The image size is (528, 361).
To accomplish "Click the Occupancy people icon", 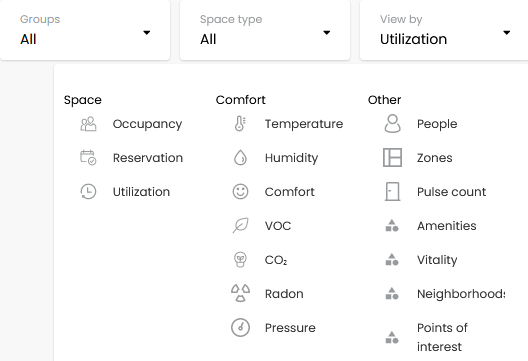I will coord(88,124).
